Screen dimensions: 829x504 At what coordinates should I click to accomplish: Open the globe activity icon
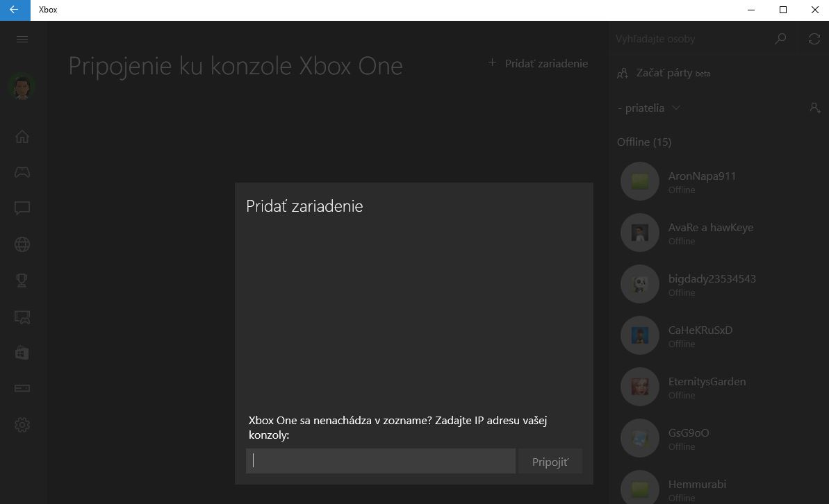22,244
